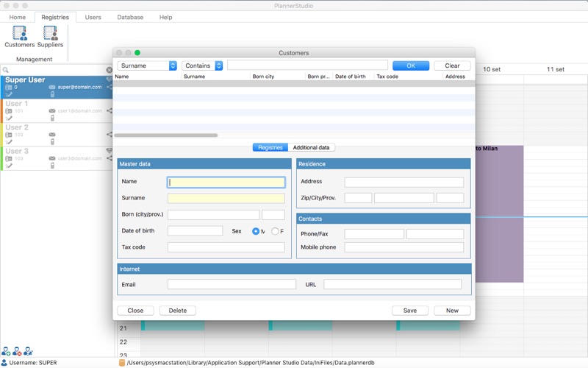Click the superuser badge icon on User 3
This screenshot has height=368, width=588.
pos(109,151)
